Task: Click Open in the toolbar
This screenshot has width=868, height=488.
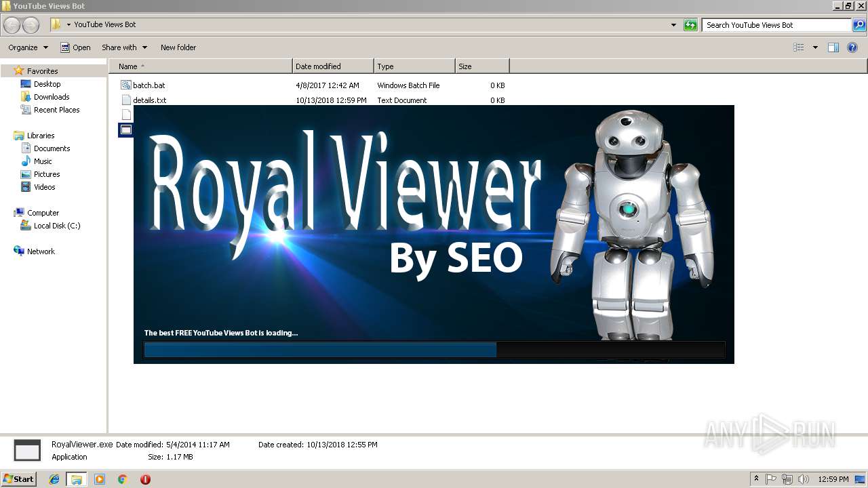Action: pyautogui.click(x=75, y=47)
